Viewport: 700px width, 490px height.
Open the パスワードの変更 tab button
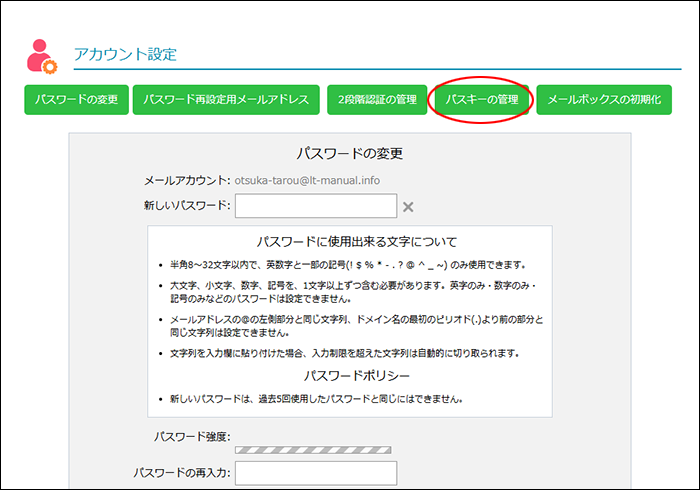click(x=77, y=100)
